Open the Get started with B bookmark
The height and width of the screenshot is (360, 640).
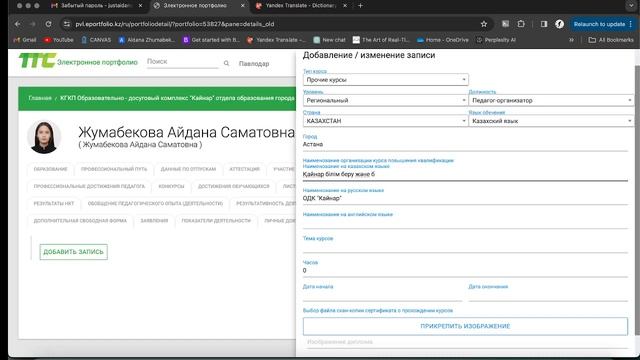(x=211, y=40)
